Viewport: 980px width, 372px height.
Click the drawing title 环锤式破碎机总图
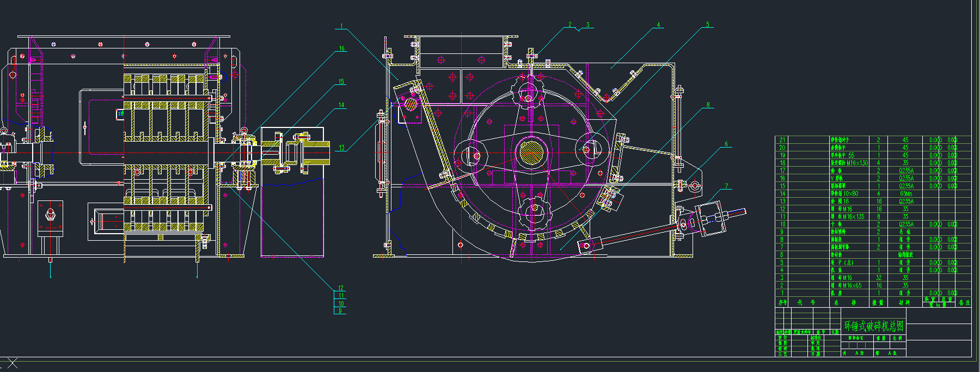coord(874,326)
